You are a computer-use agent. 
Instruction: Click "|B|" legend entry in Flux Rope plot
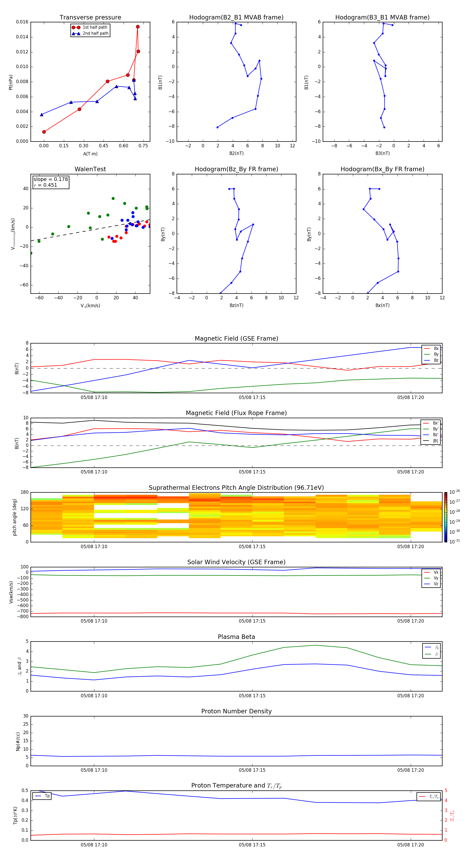pyautogui.click(x=431, y=441)
